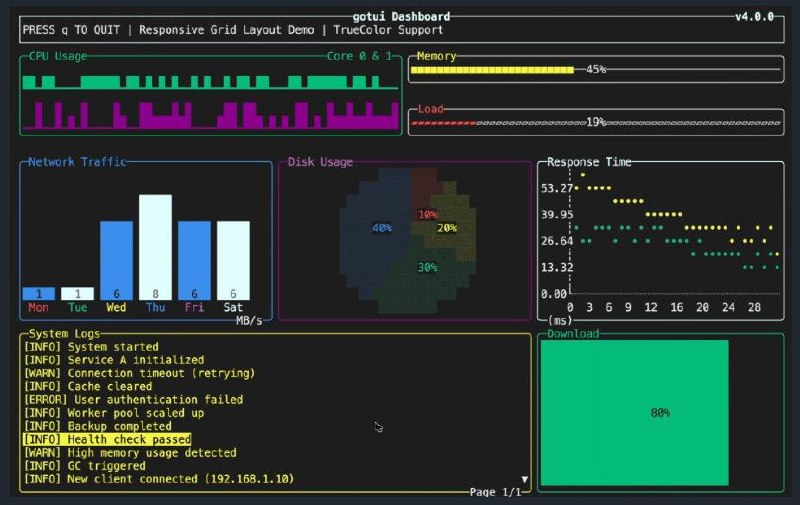
Task: Click the 40% slice of Disk Usage pie
Action: pos(380,228)
